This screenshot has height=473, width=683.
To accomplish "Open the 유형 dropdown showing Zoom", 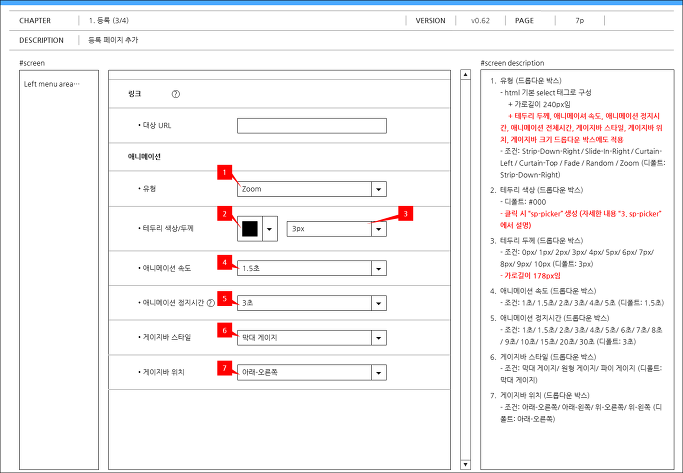I will (x=312, y=189).
